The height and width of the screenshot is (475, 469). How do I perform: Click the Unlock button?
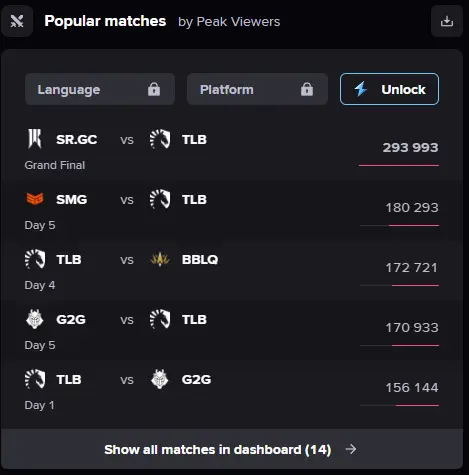click(389, 89)
